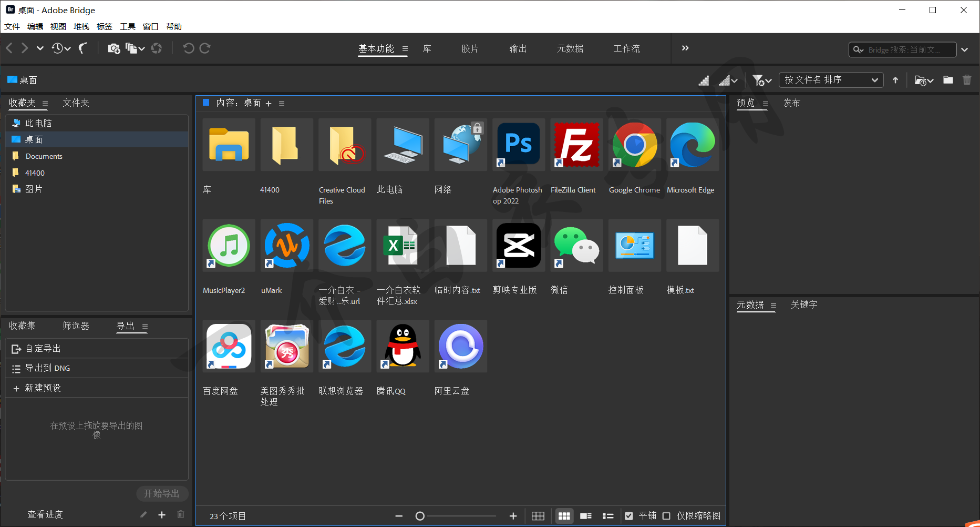Click 自定导出 preset
Viewport: 980px width, 527px height.
click(x=97, y=349)
